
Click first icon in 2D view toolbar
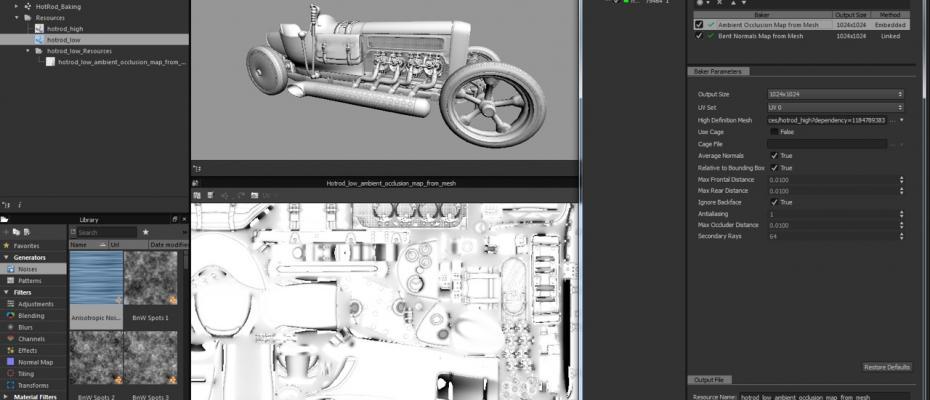[196, 195]
